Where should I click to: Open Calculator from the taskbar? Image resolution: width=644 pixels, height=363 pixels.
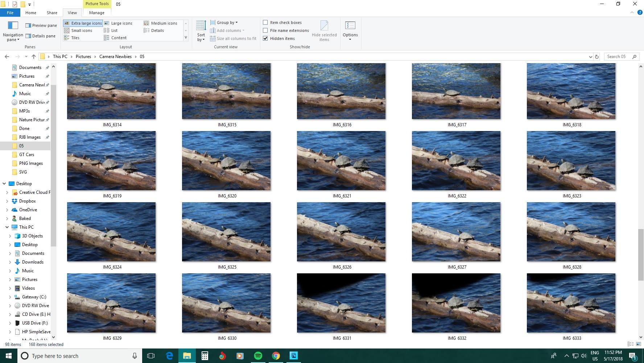coord(205,356)
